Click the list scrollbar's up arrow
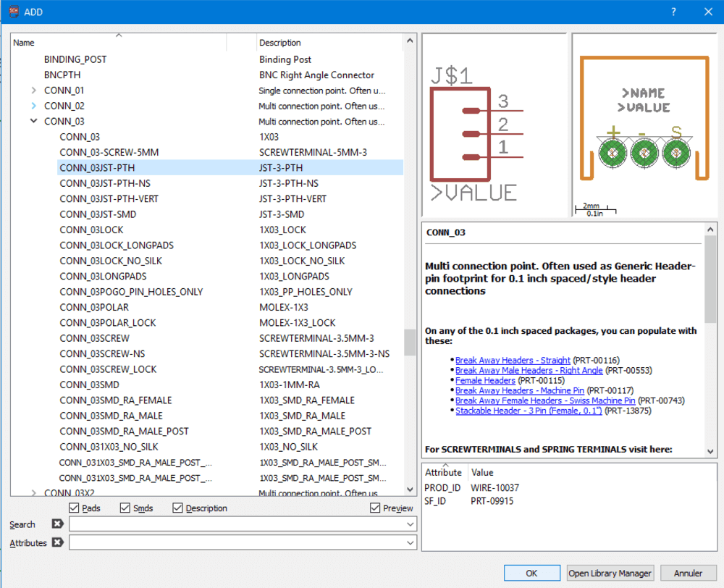 [x=410, y=41]
